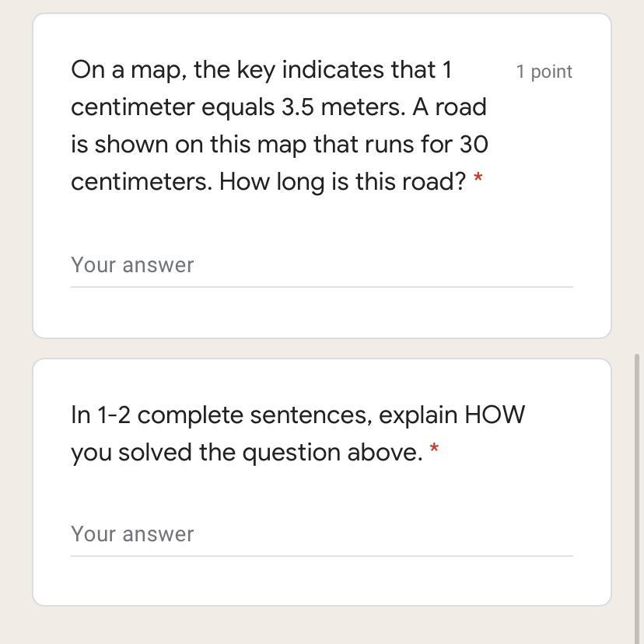Click the word "centimeter" starting the second line
This screenshot has width=644, height=644.
pos(133,107)
